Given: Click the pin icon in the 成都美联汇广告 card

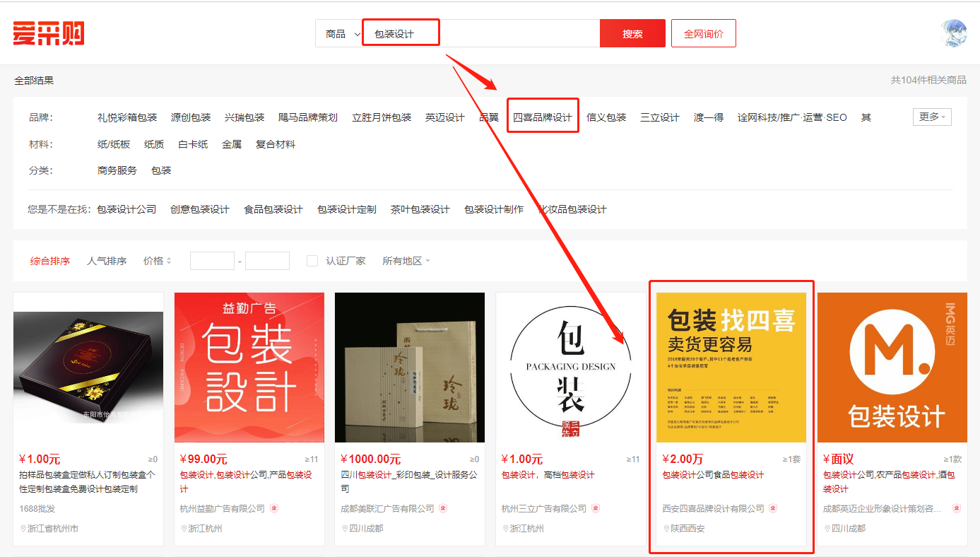Looking at the screenshot, I should [344, 529].
